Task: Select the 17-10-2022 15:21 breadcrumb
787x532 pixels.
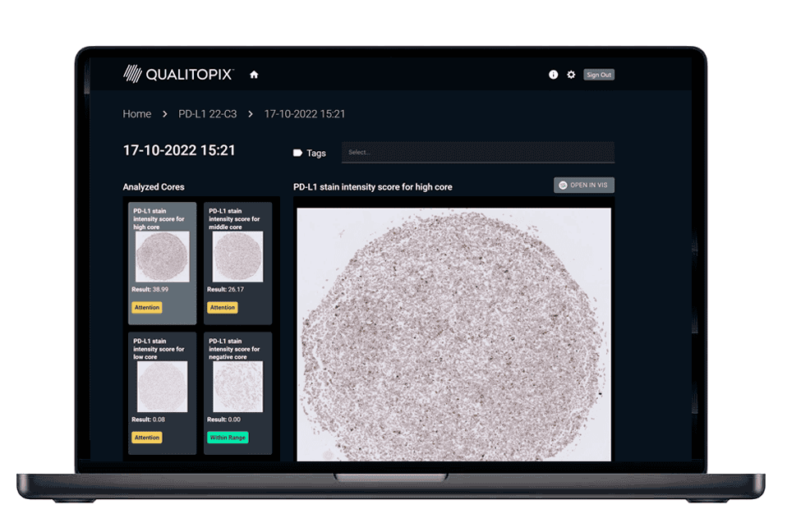Action: coord(304,114)
